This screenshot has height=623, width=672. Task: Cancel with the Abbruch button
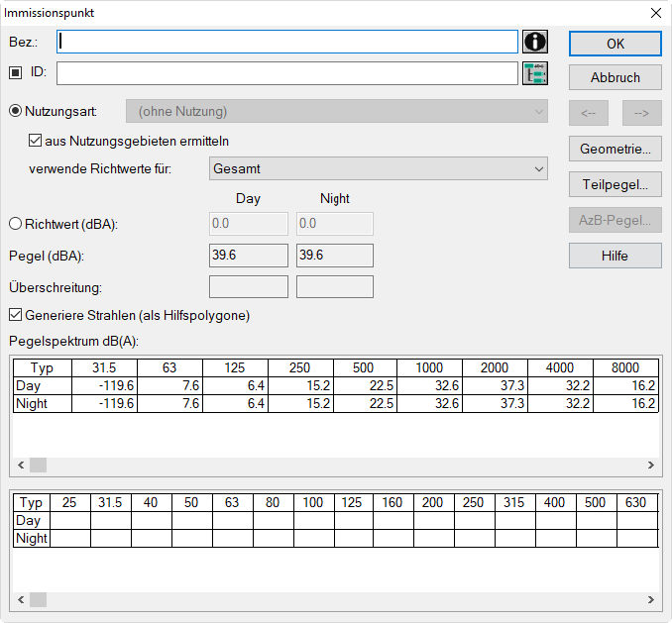(x=615, y=77)
